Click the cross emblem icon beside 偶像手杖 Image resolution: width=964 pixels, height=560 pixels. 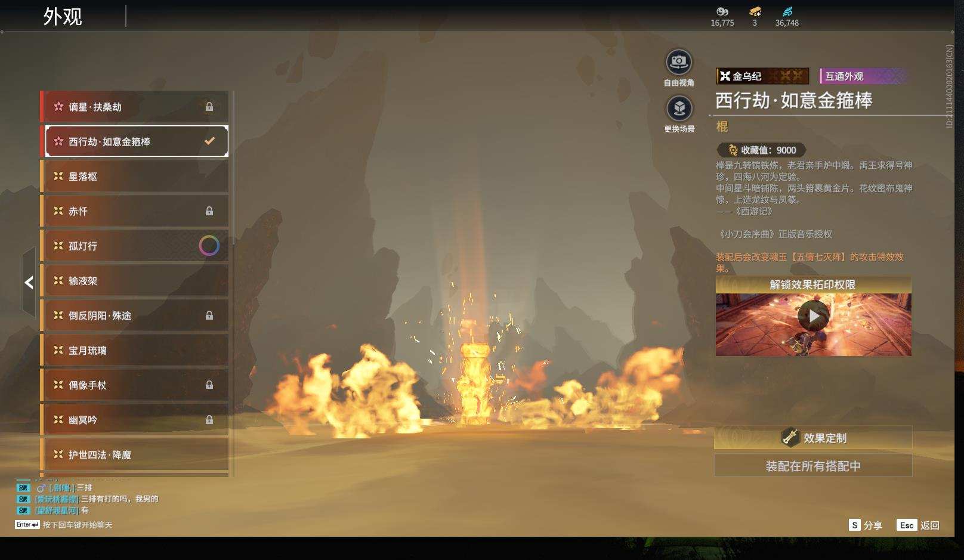pos(58,385)
